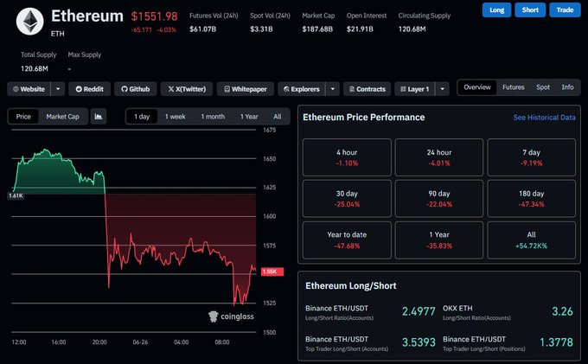Click the 4 hour performance card
The width and height of the screenshot is (588, 364).
click(347, 157)
